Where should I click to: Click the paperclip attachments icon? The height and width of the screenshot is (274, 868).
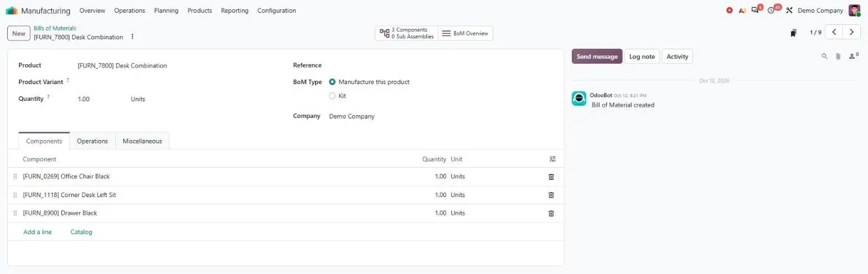coord(838,56)
